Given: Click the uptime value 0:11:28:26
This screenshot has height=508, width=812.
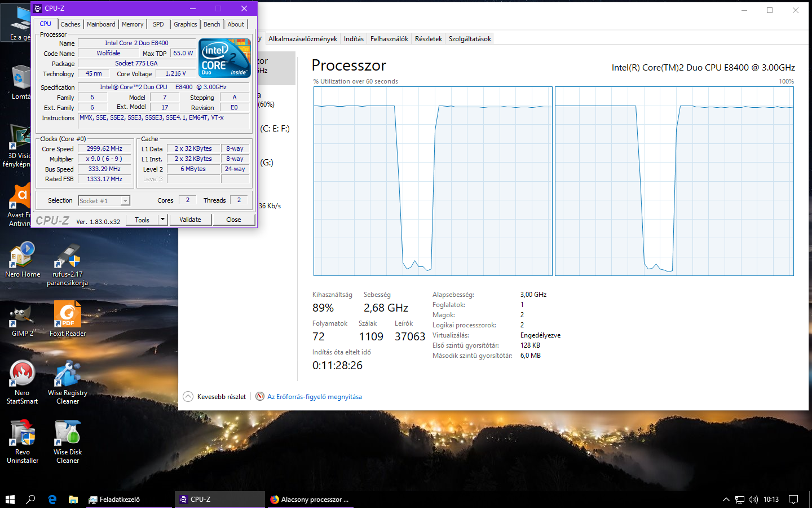Looking at the screenshot, I should tap(337, 366).
